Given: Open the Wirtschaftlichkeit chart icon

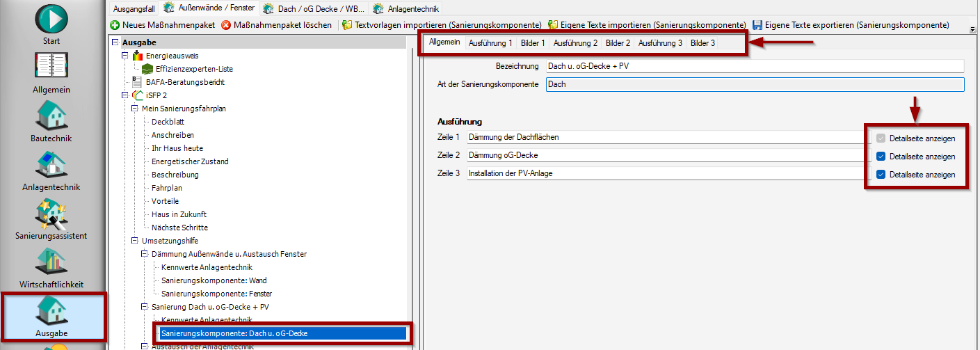Looking at the screenshot, I should 51,262.
